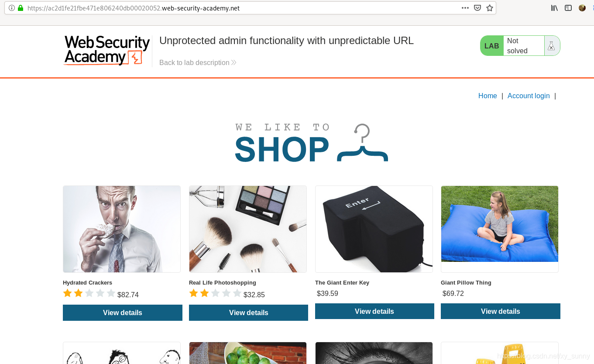
Task: Click the site information icon in address bar
Action: pos(12,8)
